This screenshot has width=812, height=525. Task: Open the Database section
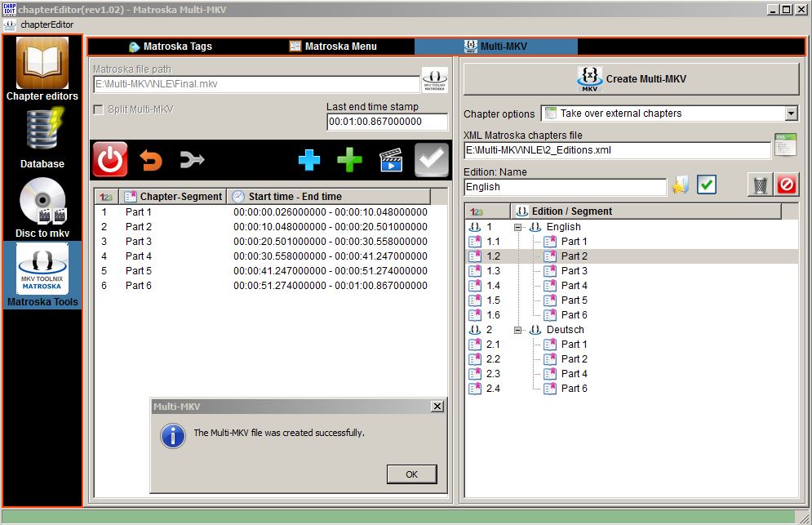[x=42, y=138]
